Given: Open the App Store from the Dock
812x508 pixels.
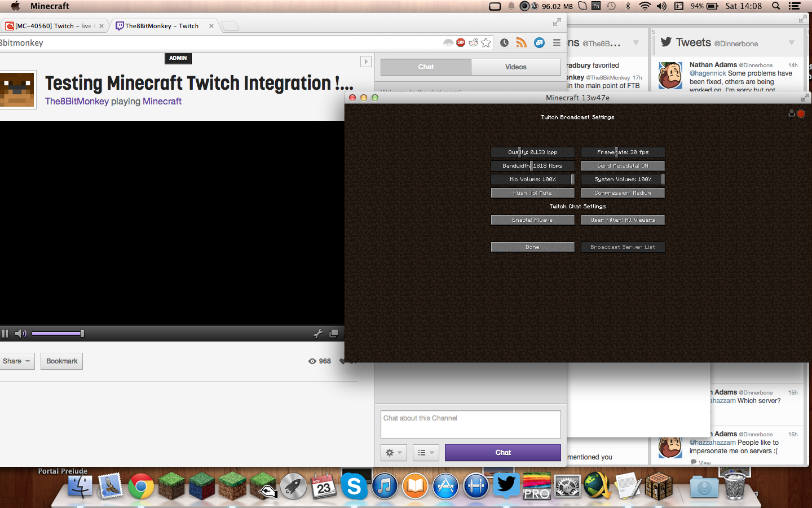Looking at the screenshot, I should [x=445, y=486].
